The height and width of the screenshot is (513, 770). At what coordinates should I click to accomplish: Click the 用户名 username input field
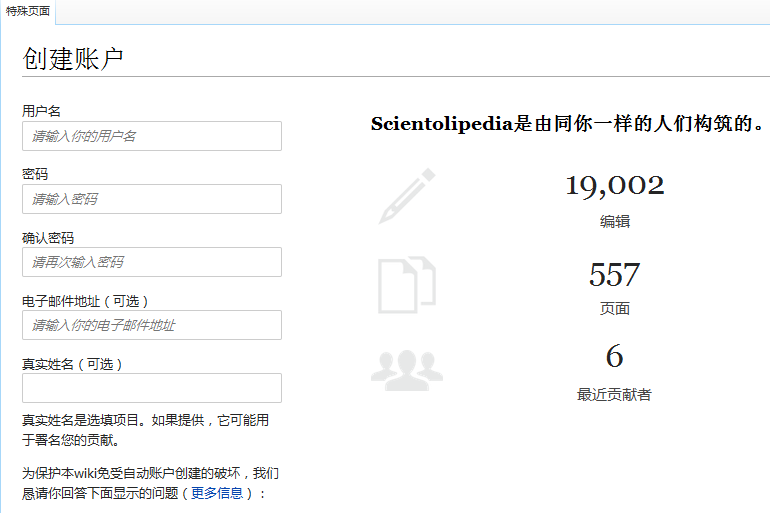pyautogui.click(x=152, y=136)
